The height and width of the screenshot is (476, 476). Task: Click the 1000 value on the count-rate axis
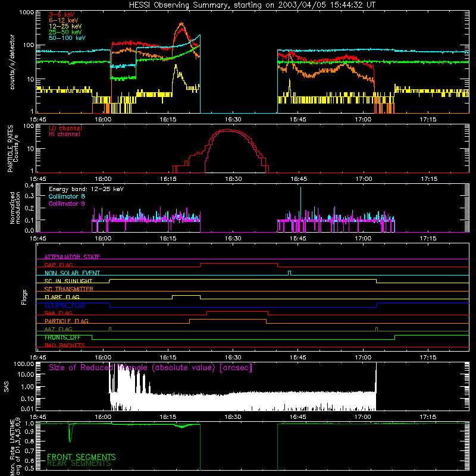click(26, 12)
